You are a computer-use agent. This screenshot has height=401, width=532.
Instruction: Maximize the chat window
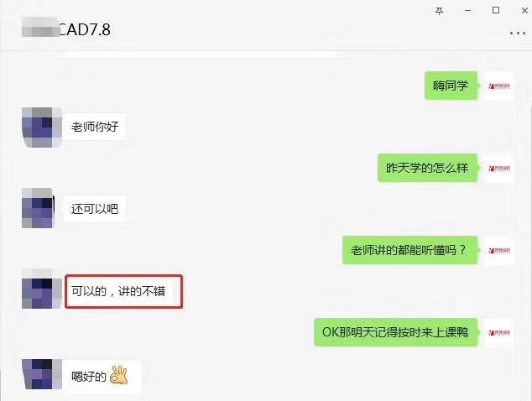(496, 10)
